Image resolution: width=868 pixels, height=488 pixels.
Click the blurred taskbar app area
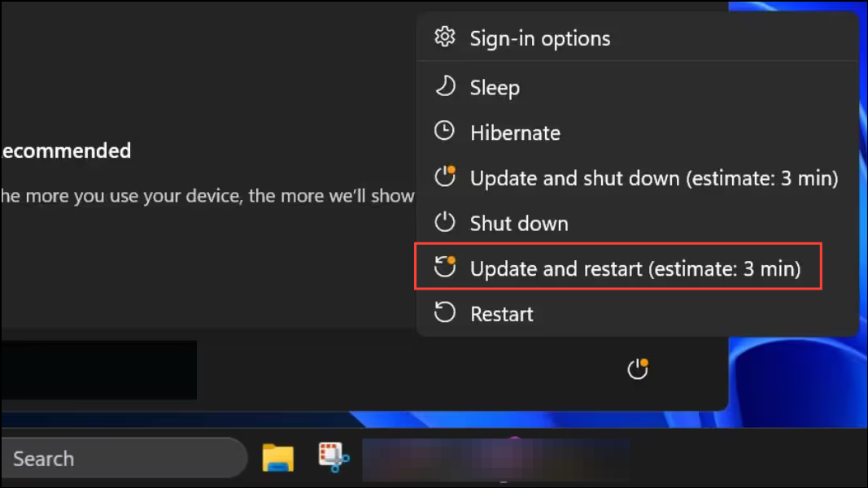(x=496, y=460)
